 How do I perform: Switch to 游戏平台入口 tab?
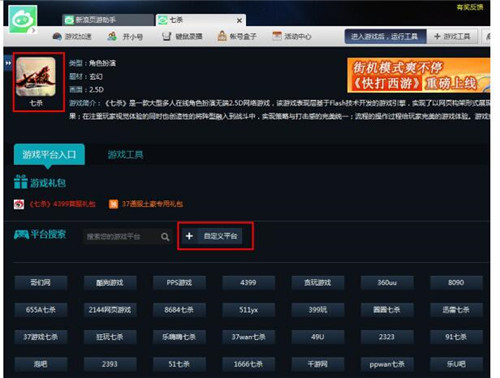pos(49,154)
